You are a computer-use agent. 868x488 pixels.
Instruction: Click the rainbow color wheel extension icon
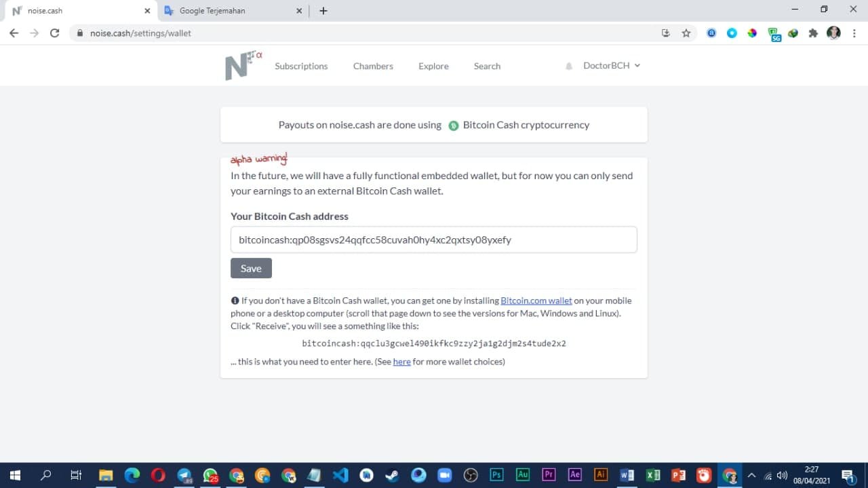coord(752,33)
